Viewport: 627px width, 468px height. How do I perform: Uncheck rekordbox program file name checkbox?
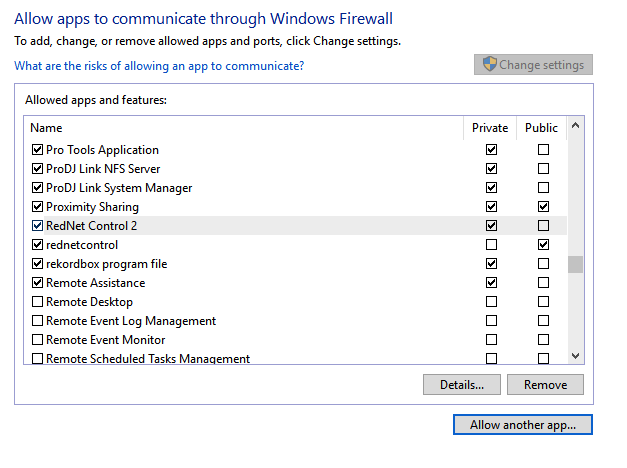pos(37,264)
